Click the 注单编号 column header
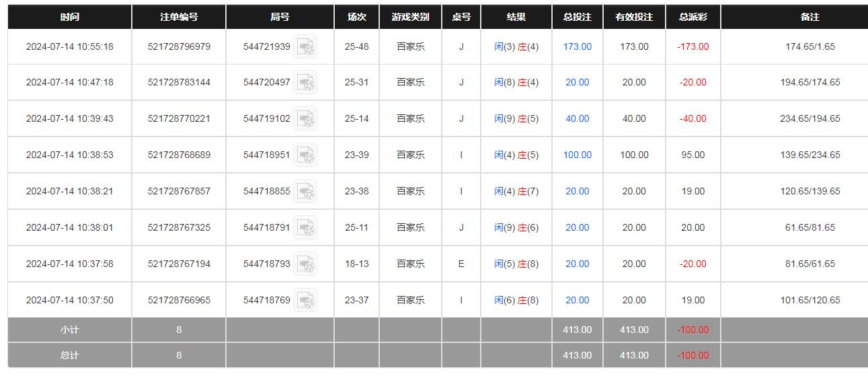 click(179, 17)
